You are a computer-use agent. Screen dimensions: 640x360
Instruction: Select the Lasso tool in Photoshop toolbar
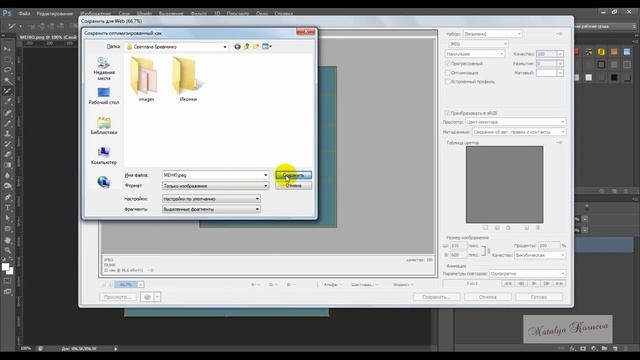pyautogui.click(x=7, y=70)
